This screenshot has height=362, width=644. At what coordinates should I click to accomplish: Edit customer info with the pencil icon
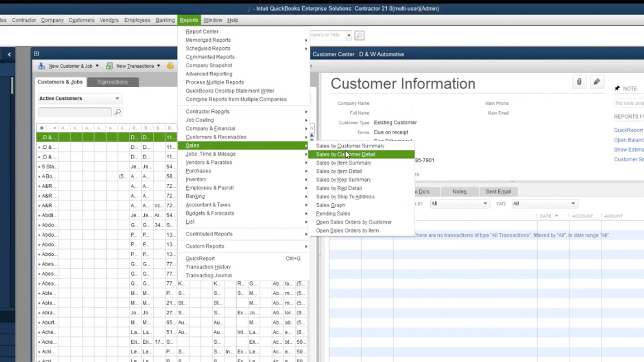pyautogui.click(x=597, y=82)
